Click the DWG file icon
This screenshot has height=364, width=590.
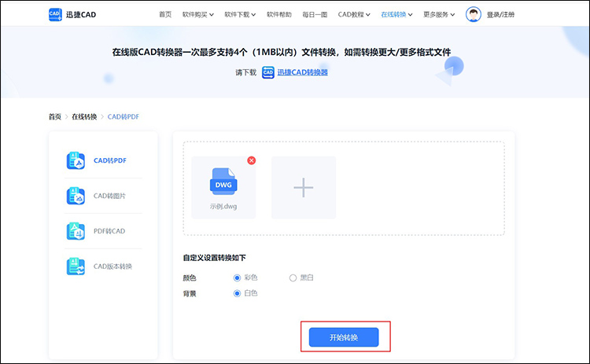(x=223, y=182)
